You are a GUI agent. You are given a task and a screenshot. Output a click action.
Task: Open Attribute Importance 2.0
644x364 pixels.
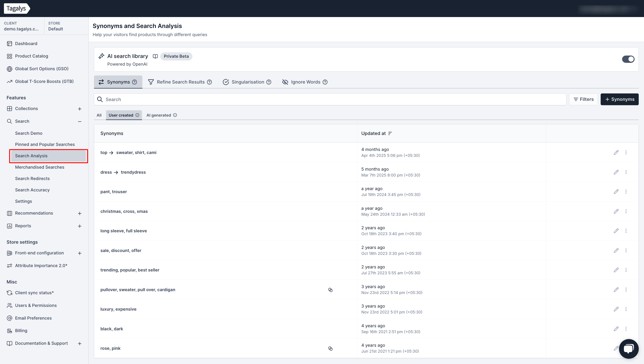pyautogui.click(x=41, y=266)
